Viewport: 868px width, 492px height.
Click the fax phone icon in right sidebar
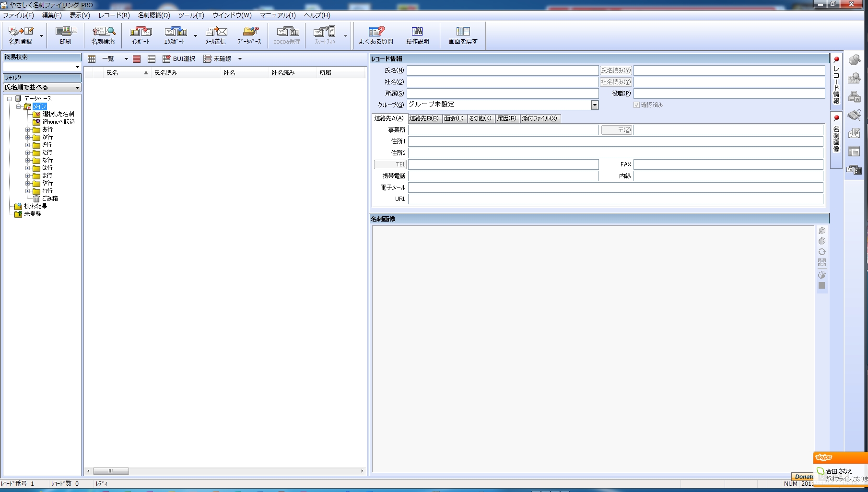click(x=855, y=115)
